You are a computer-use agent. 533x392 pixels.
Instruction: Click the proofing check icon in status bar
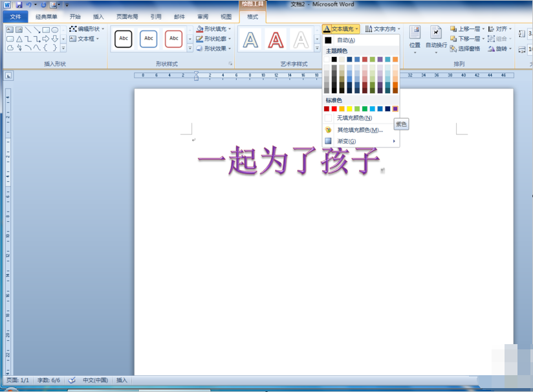point(72,380)
